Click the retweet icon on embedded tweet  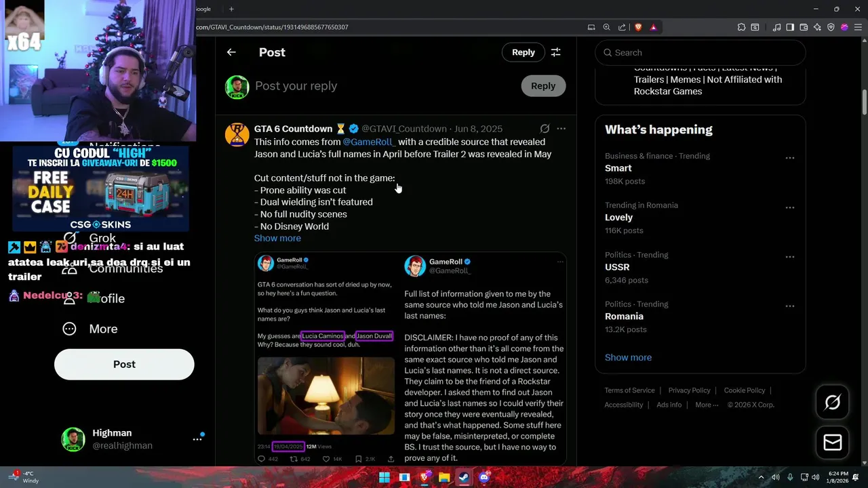tap(294, 459)
